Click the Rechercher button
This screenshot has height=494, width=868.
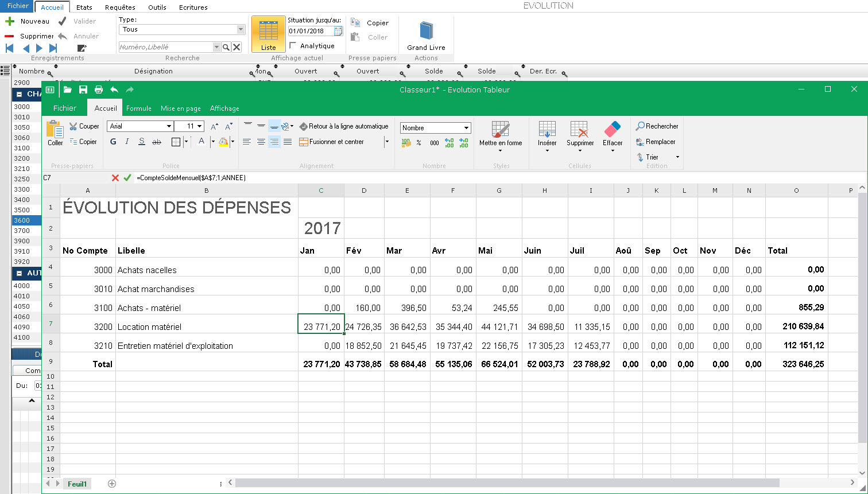tap(657, 126)
